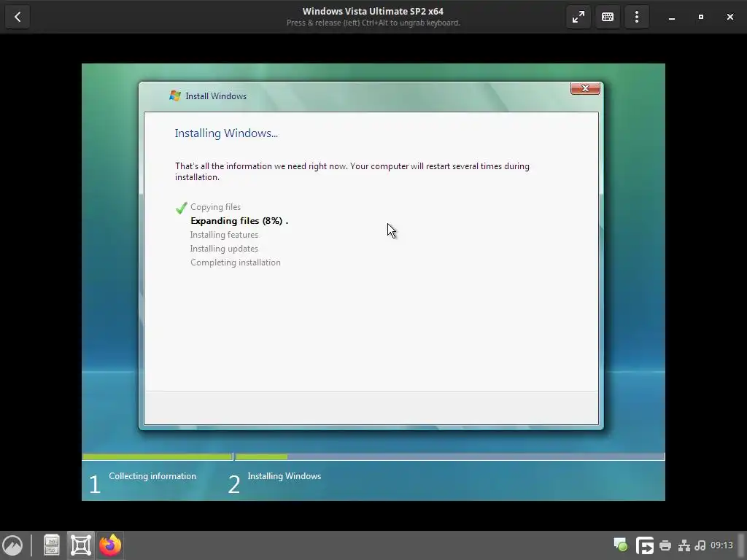Viewport: 747px width, 560px height.
Task: Click the 'Windows Vista Ultimate SP2 x64' title
Action: click(x=373, y=12)
